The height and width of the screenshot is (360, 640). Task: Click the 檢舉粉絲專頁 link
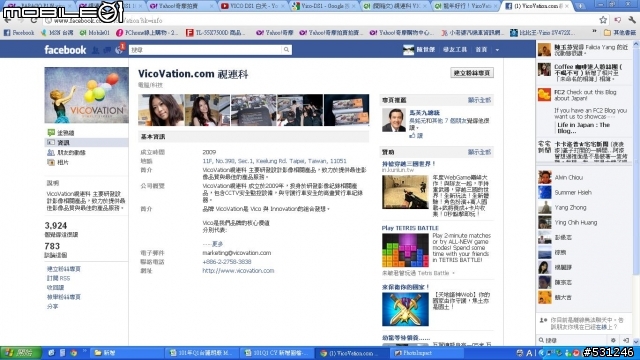(x=64, y=297)
